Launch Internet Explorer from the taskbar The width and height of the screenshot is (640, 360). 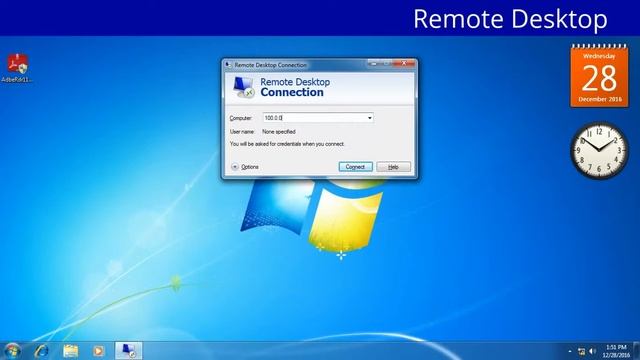tap(41, 351)
